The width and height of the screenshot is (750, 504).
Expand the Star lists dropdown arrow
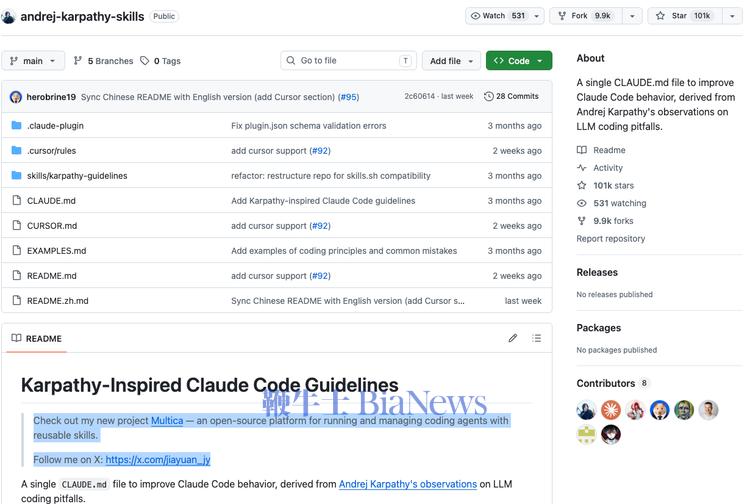coord(732,16)
